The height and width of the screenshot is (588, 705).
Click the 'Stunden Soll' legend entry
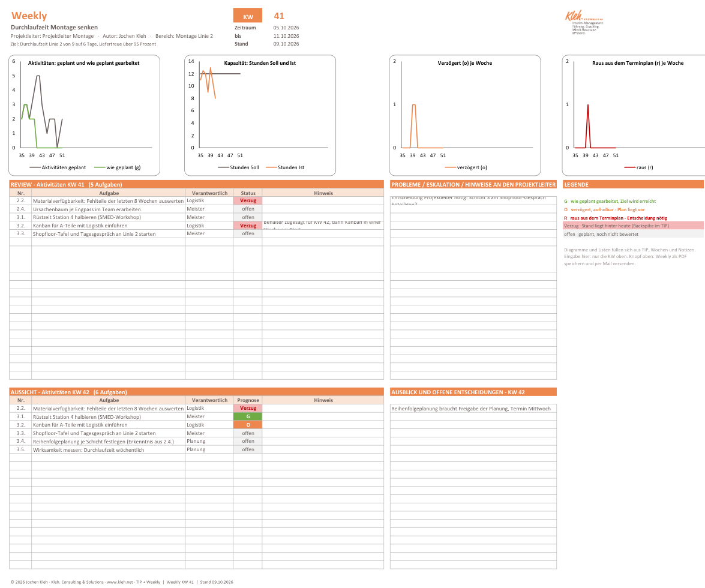(x=238, y=167)
